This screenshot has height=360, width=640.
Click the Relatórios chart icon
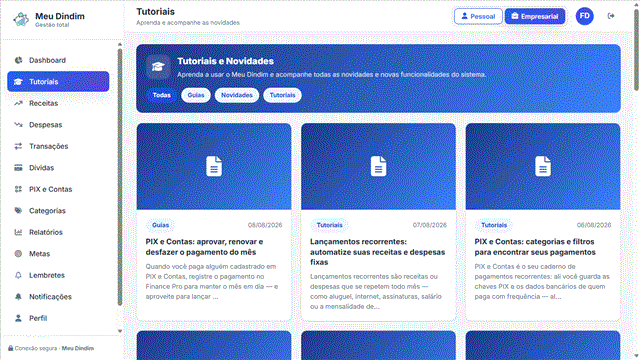coord(18,232)
